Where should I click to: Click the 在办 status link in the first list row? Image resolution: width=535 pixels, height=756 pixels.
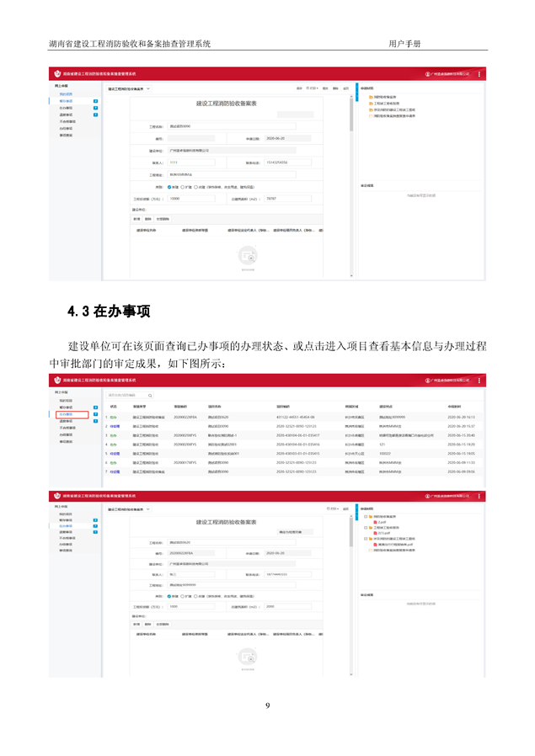tap(113, 417)
